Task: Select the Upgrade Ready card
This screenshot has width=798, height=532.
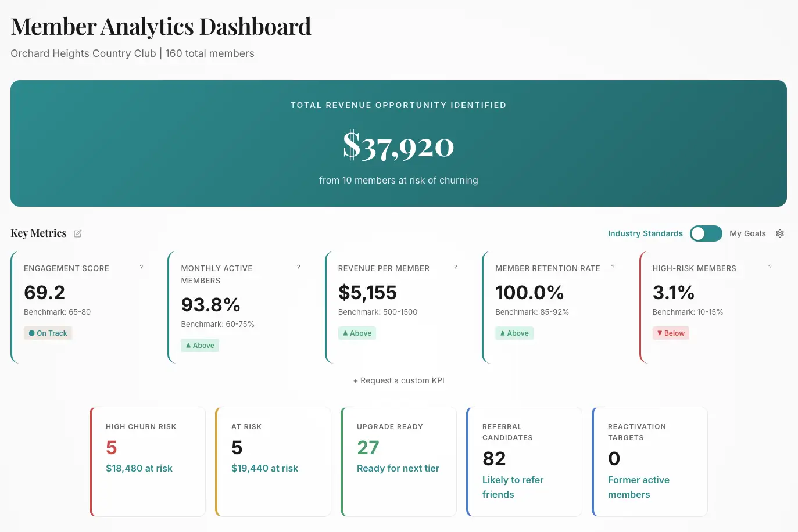Action: (x=398, y=461)
